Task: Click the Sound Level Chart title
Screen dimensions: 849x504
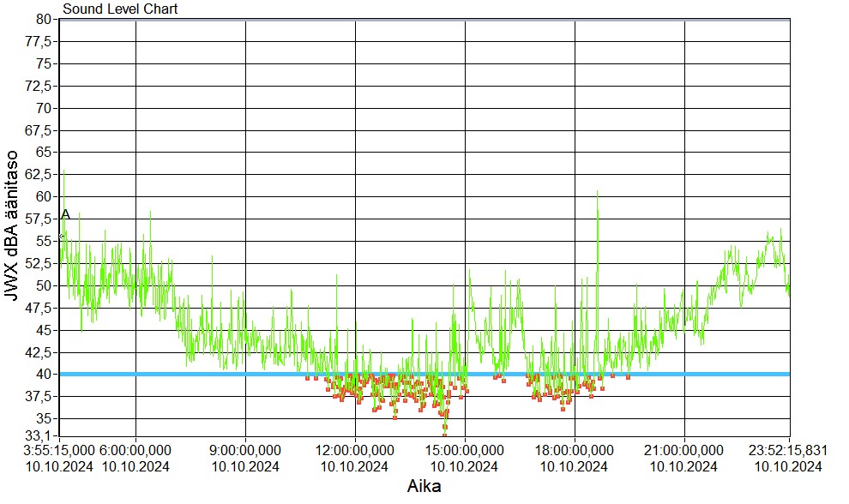Action: click(x=120, y=9)
